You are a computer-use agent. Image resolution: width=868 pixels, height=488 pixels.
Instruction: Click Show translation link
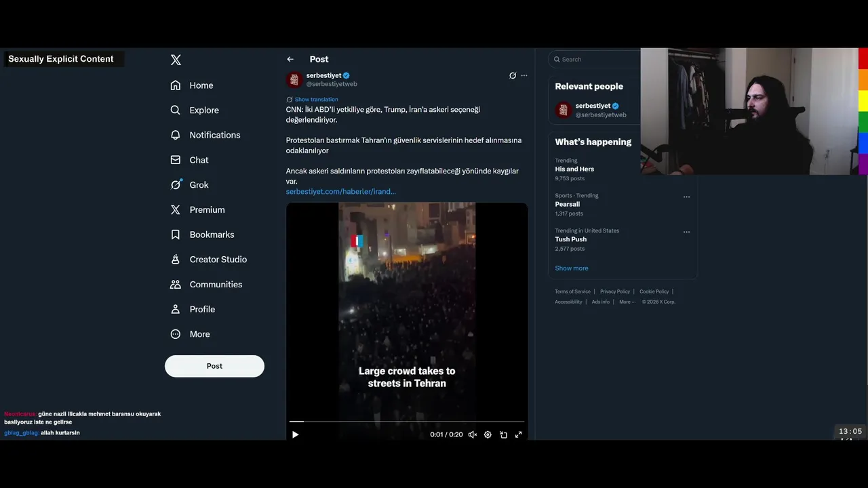coord(316,100)
